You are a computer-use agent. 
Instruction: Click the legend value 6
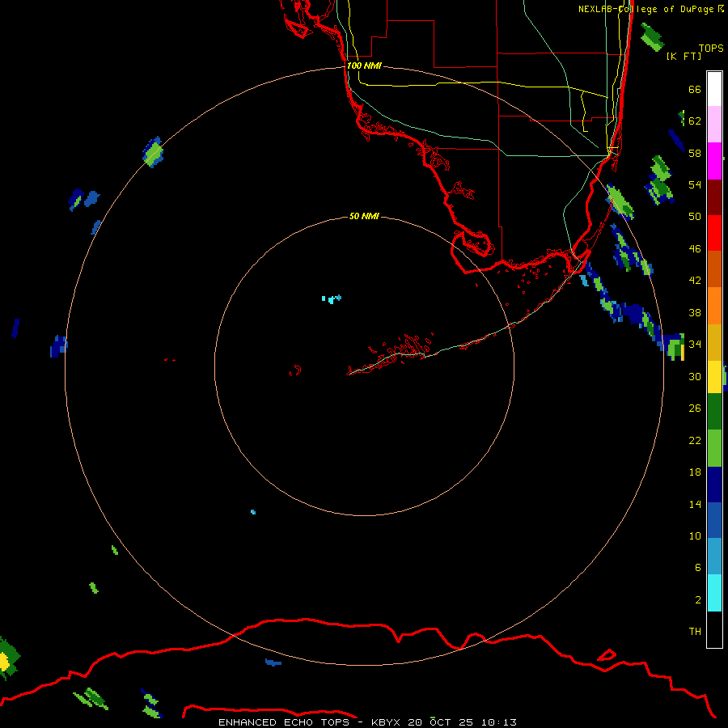point(698,567)
